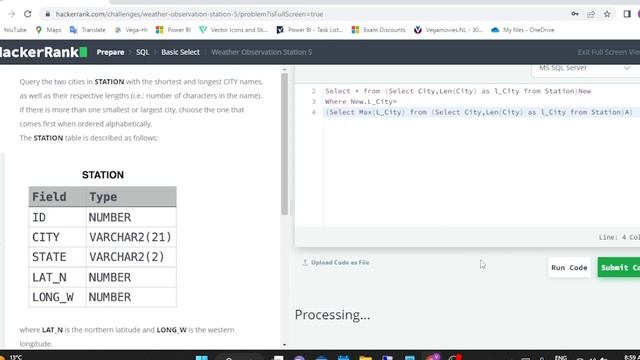Click the STATE field cell
The width and height of the screenshot is (640, 360).
pyautogui.click(x=57, y=257)
